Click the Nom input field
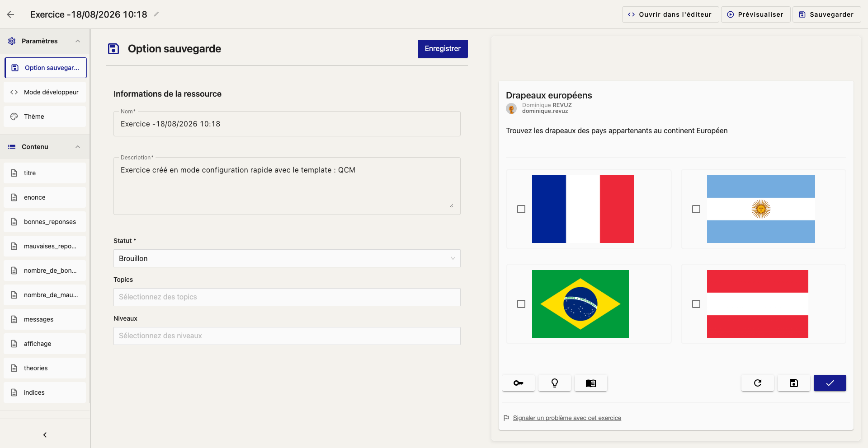 287,124
